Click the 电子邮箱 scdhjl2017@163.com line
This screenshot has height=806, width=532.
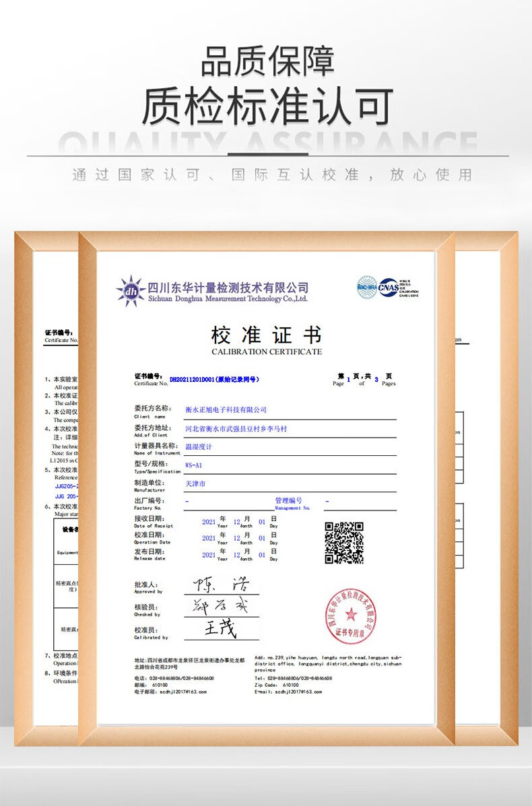pyautogui.click(x=170, y=692)
